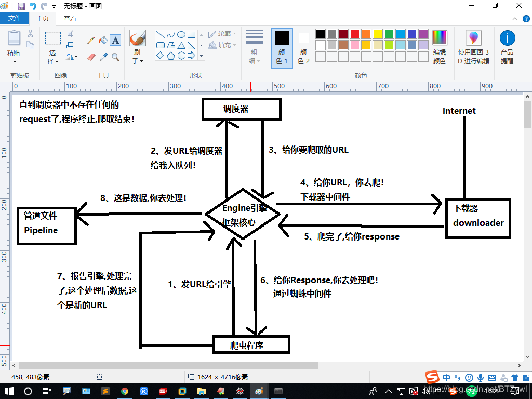Open the 文件 File menu

coord(14,18)
